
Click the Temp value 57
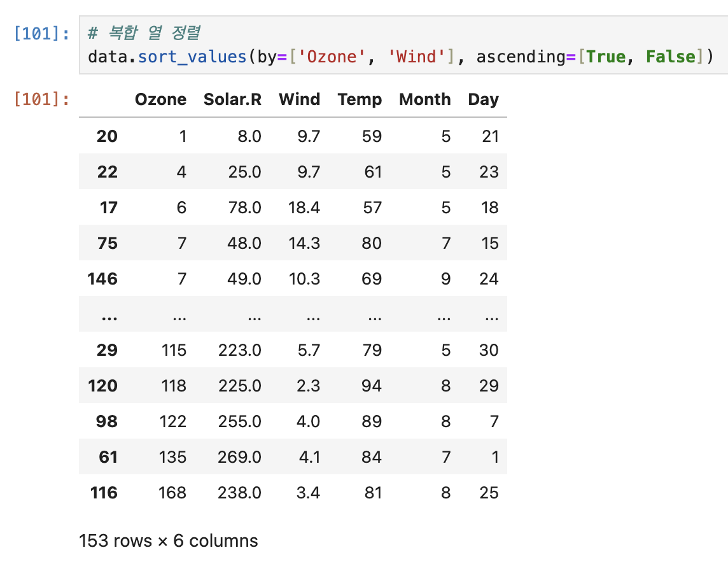[372, 208]
